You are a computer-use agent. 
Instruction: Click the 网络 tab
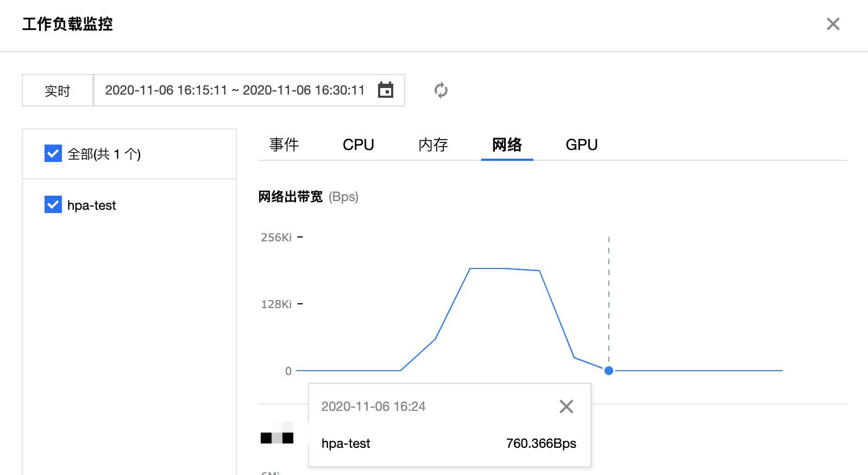pyautogui.click(x=507, y=145)
